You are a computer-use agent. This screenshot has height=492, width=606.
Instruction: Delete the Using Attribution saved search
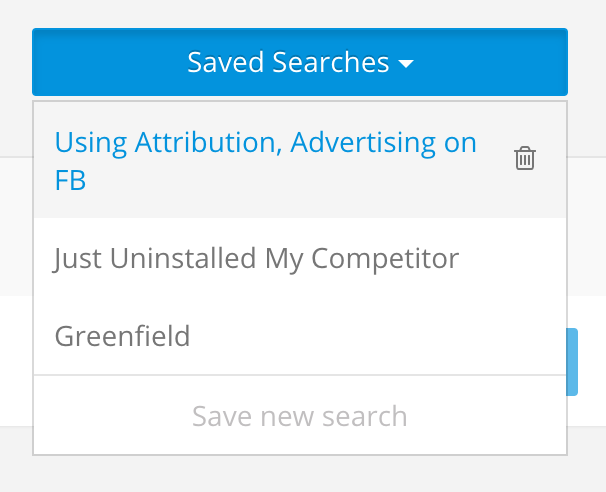524,158
